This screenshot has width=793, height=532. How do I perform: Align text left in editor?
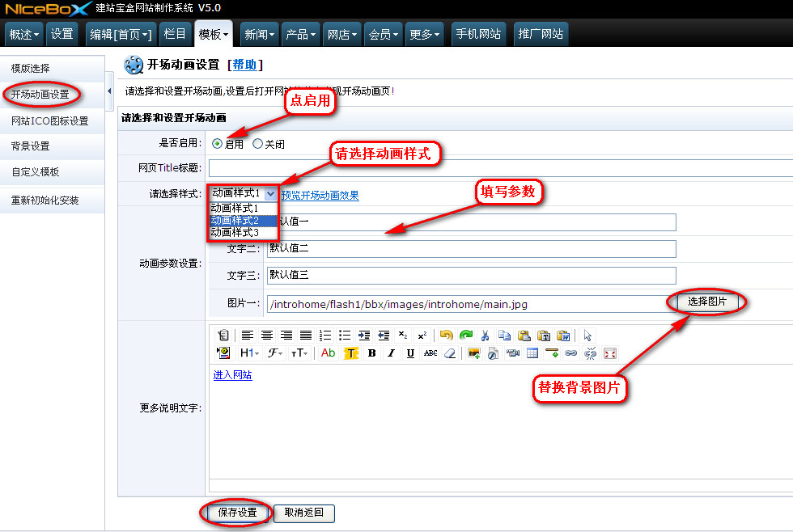248,335
